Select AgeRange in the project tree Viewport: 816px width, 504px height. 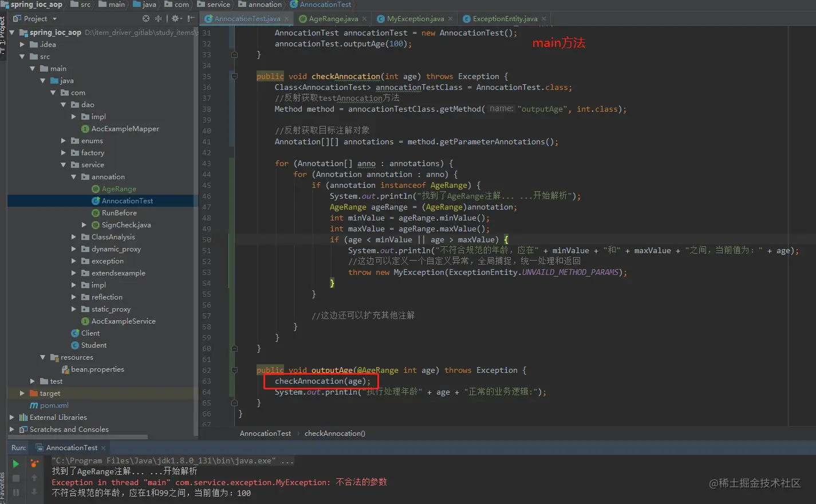(x=119, y=189)
